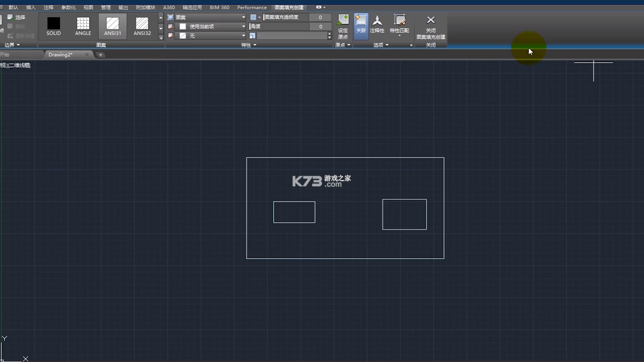This screenshot has height=362, width=644.
Task: Open the 精选应用 ribbon tab
Action: pyautogui.click(x=192, y=7)
